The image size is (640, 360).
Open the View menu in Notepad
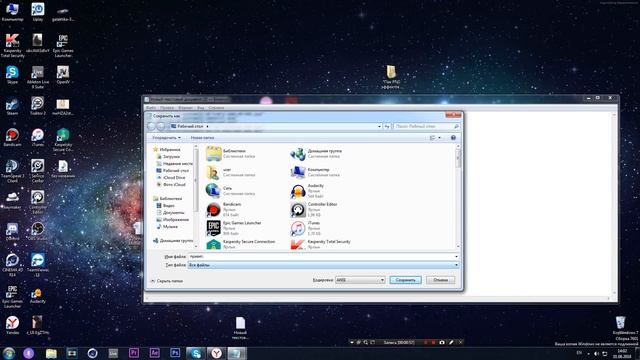pyautogui.click(x=200, y=108)
